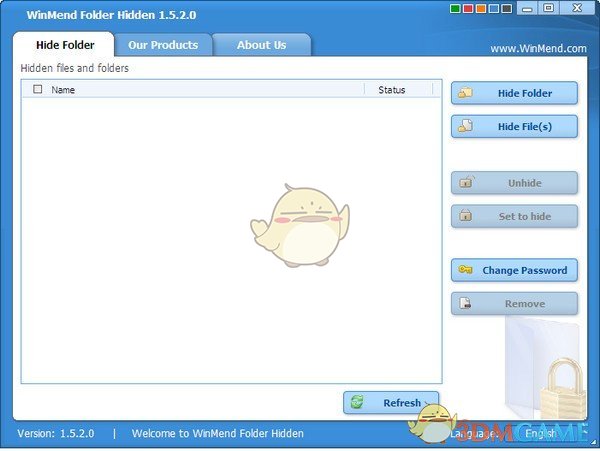Click the key icon on Change Password
Screen dimensions: 600x451
click(465, 269)
